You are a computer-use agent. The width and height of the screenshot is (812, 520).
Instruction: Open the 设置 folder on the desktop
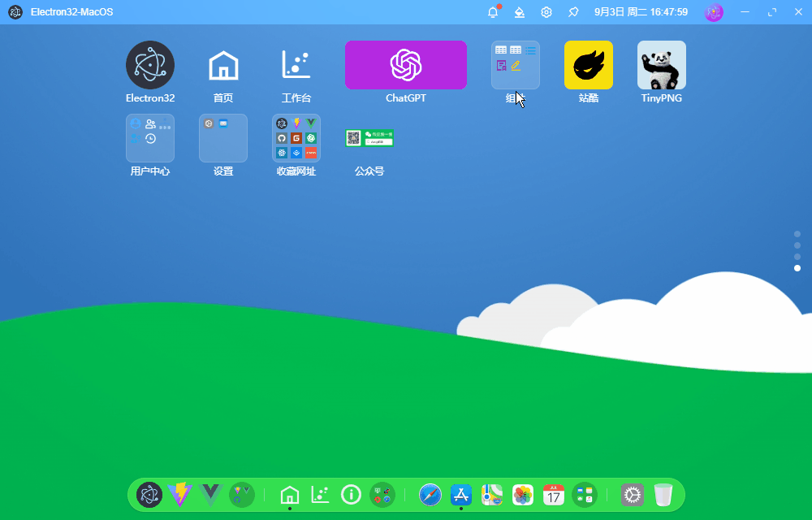coord(223,138)
